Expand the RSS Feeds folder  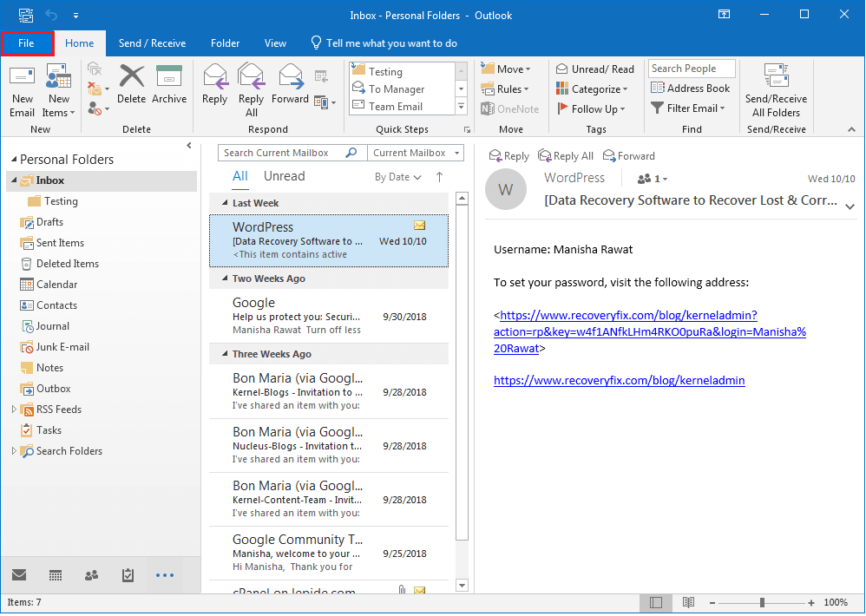[x=14, y=409]
